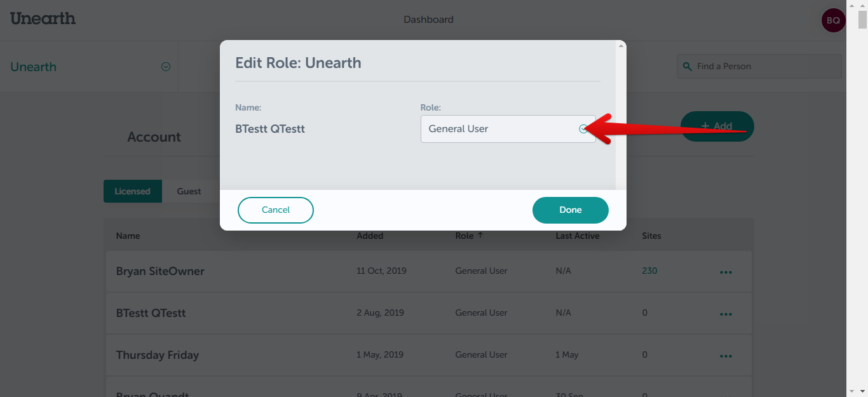Screen dimensions: 868x397
Task: Open options menu for BTestt QTestt row
Action: click(x=726, y=314)
